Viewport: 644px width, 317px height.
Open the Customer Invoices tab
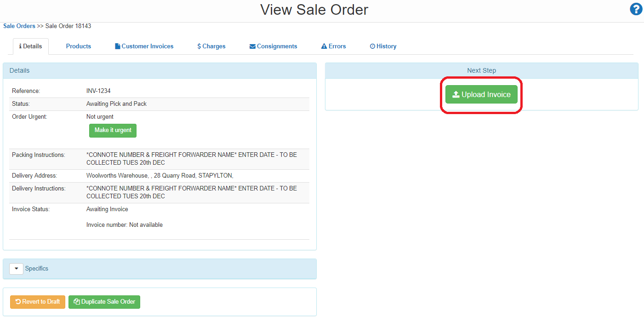pos(144,46)
